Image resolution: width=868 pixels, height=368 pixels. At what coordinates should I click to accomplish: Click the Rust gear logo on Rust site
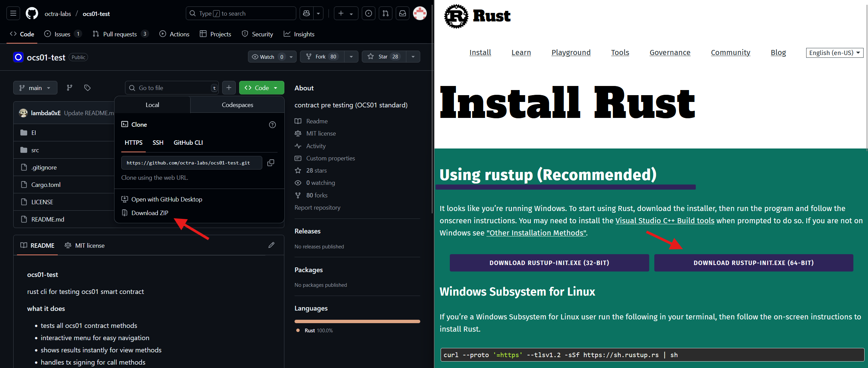click(x=456, y=16)
